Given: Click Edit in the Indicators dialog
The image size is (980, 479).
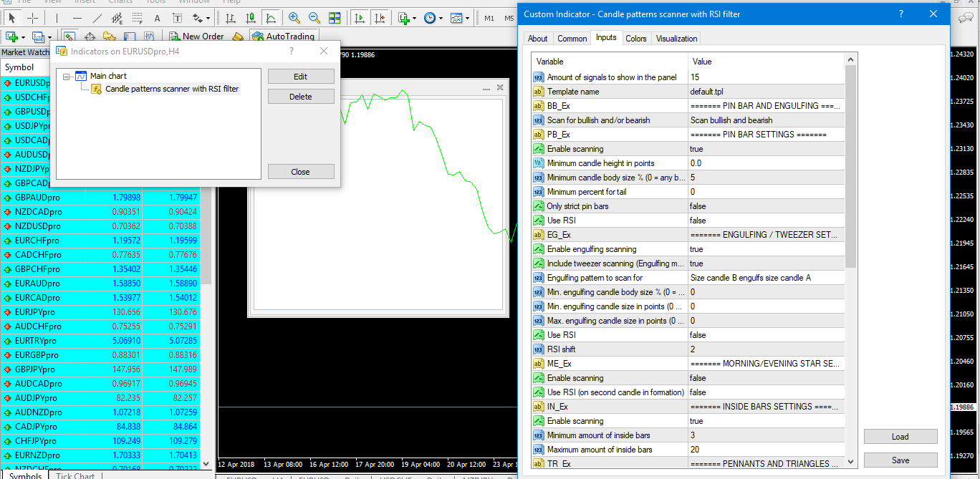Looking at the screenshot, I should click(x=301, y=77).
